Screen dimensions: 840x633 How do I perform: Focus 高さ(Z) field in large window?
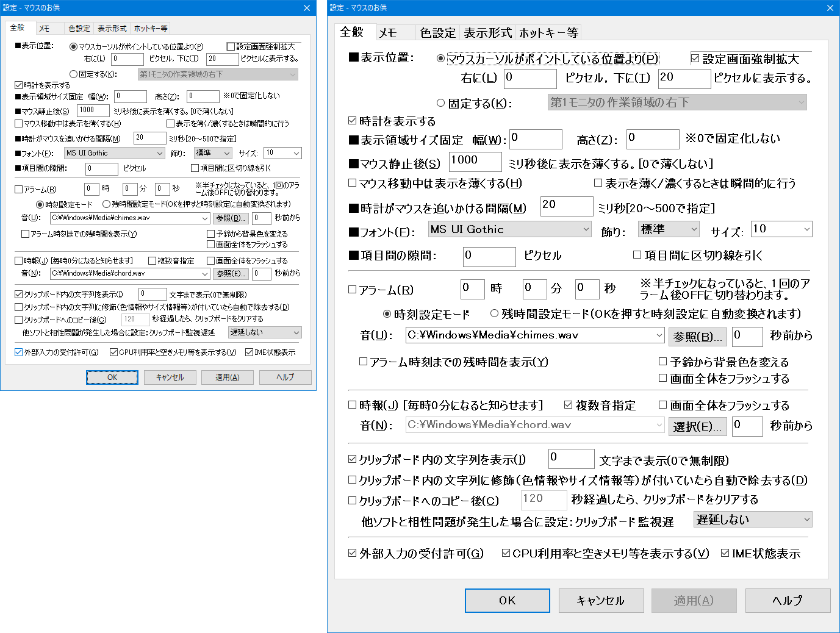pos(653,139)
